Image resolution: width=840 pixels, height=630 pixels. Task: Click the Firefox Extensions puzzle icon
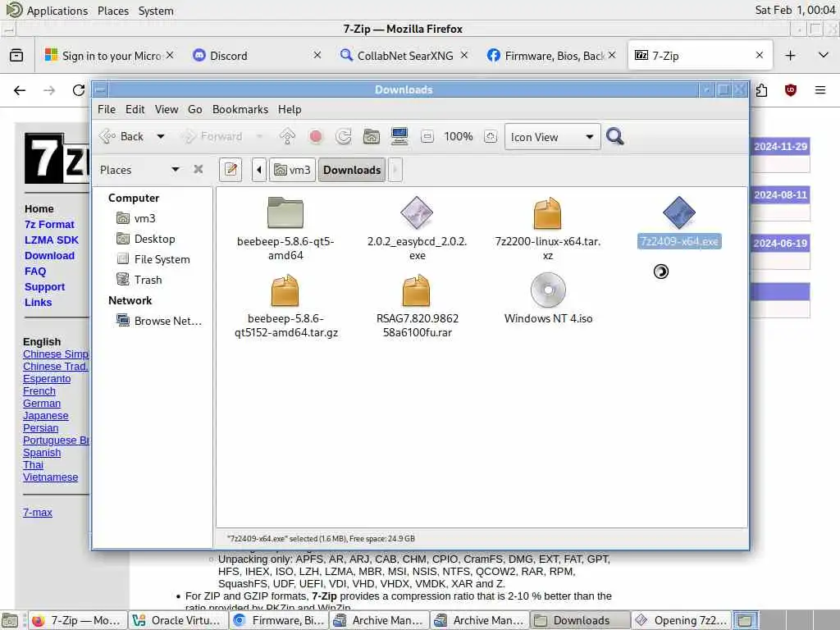tap(760, 90)
